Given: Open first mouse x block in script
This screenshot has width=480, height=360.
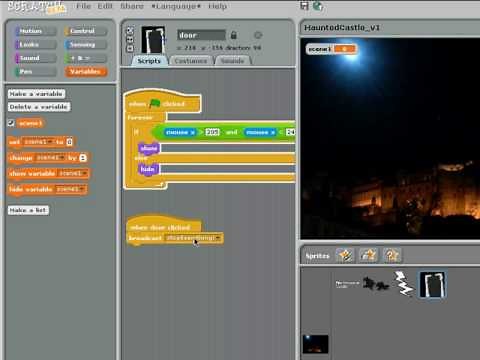Looking at the screenshot, I should 180,132.
